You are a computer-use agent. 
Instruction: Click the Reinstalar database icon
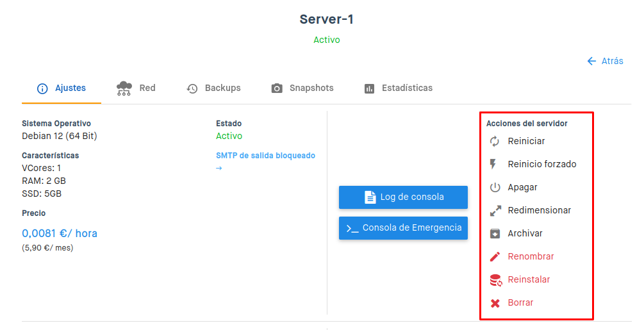coord(496,280)
